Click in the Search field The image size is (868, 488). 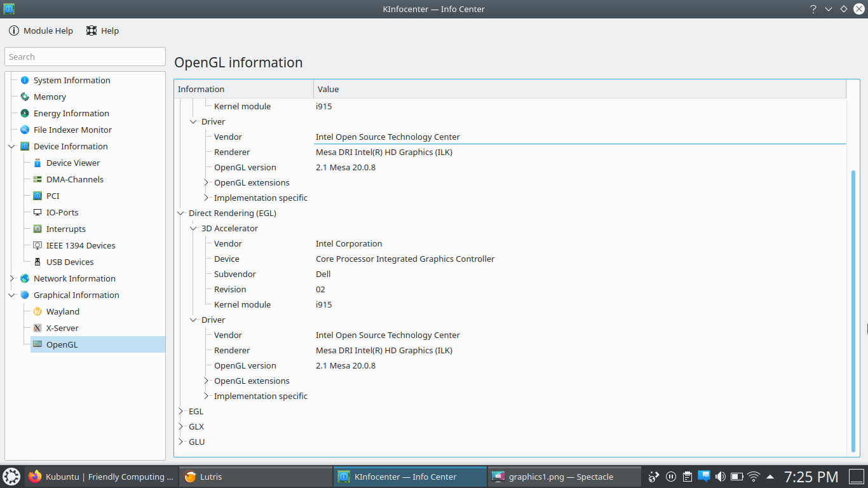click(x=85, y=57)
